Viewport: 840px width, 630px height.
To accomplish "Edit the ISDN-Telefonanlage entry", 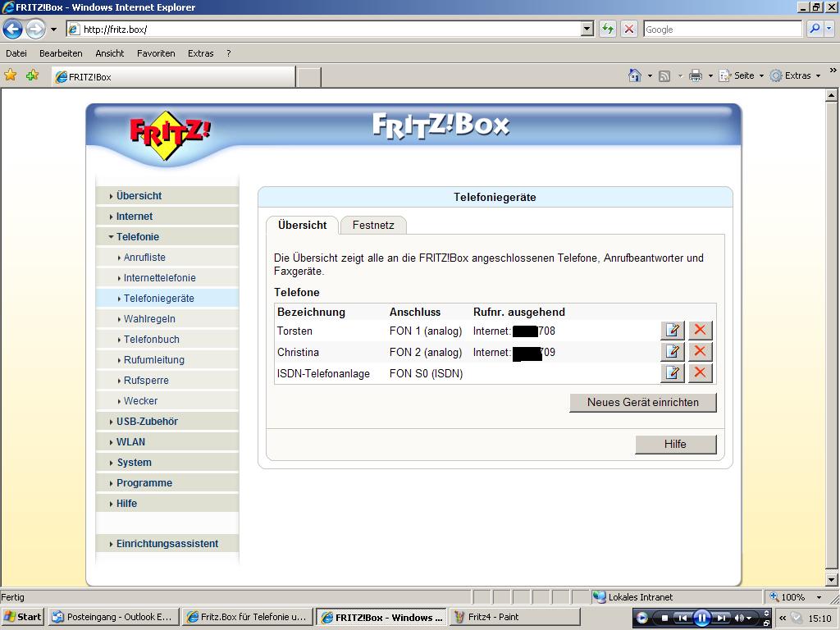I will pos(672,373).
